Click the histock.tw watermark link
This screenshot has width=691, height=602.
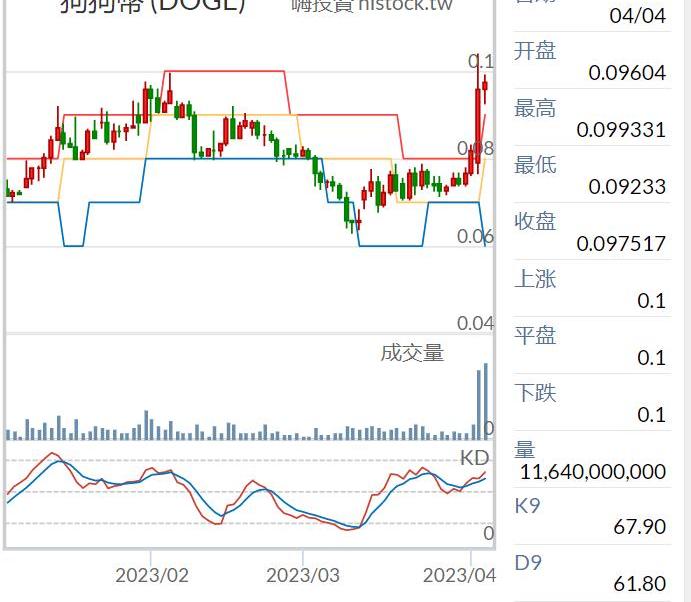click(372, 5)
